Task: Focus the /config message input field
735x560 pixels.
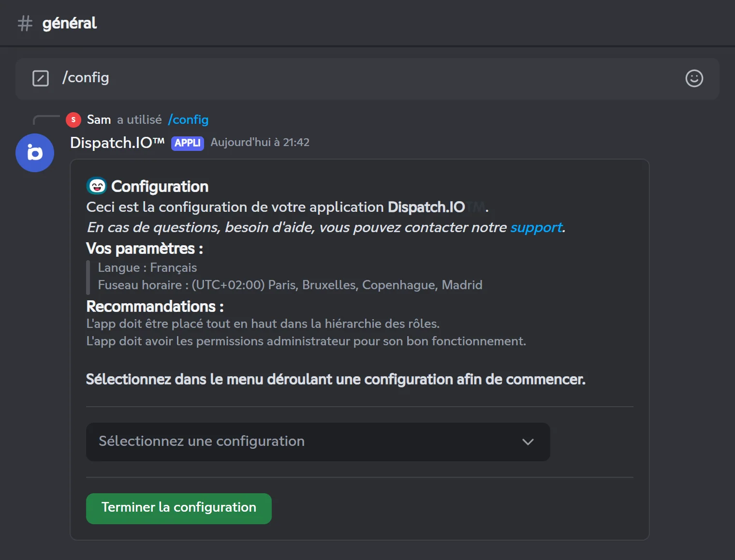Action: (367, 78)
